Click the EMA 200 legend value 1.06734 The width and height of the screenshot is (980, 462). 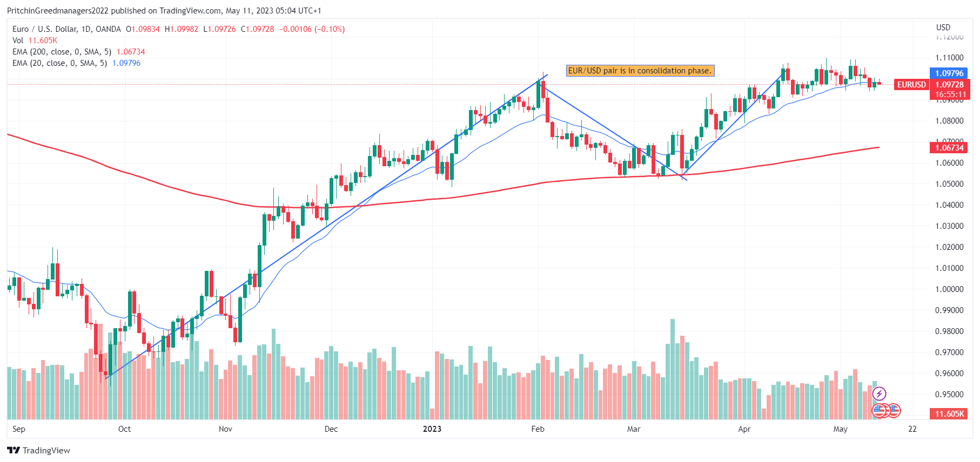tap(131, 52)
